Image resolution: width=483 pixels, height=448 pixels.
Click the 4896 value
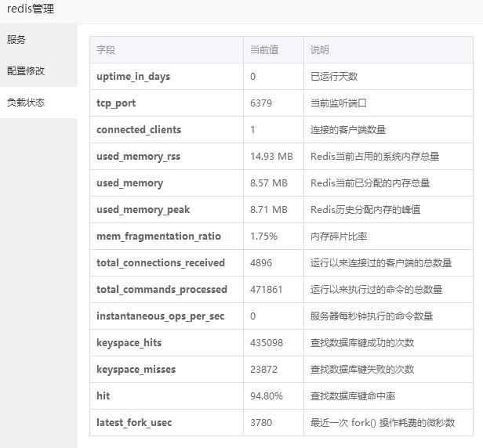click(261, 263)
